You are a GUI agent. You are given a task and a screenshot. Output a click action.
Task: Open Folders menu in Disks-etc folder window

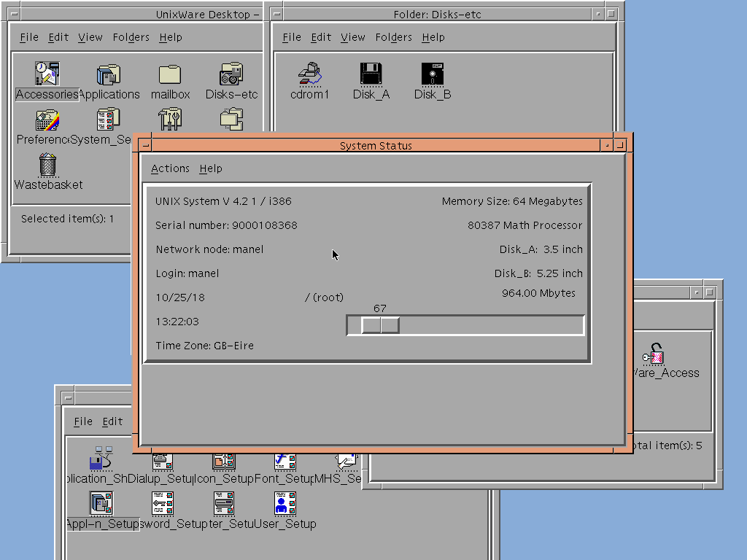click(393, 37)
